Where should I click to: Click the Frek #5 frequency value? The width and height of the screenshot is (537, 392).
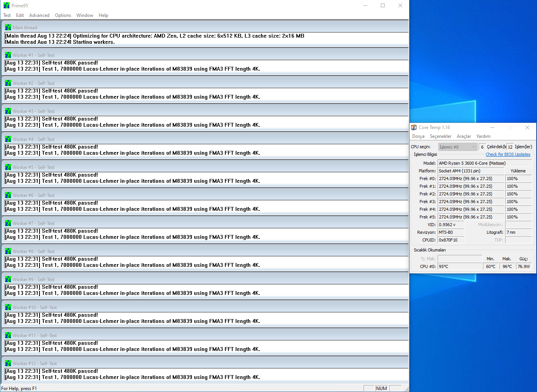pyautogui.click(x=471, y=217)
